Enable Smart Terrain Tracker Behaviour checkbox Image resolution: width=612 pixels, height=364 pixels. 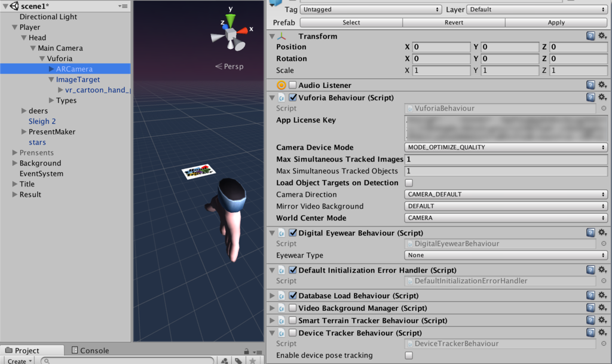292,320
